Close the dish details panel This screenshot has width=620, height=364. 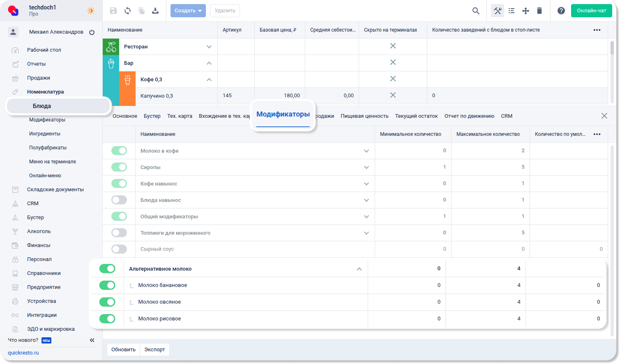tap(604, 116)
